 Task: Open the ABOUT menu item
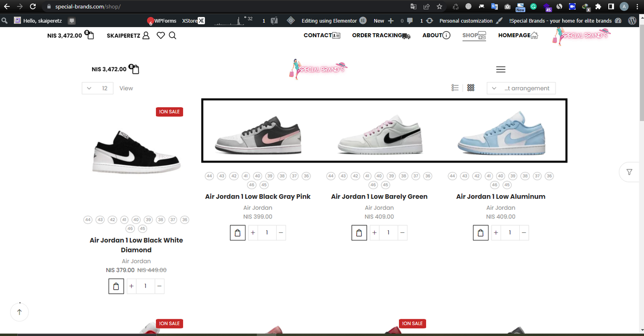pos(436,35)
